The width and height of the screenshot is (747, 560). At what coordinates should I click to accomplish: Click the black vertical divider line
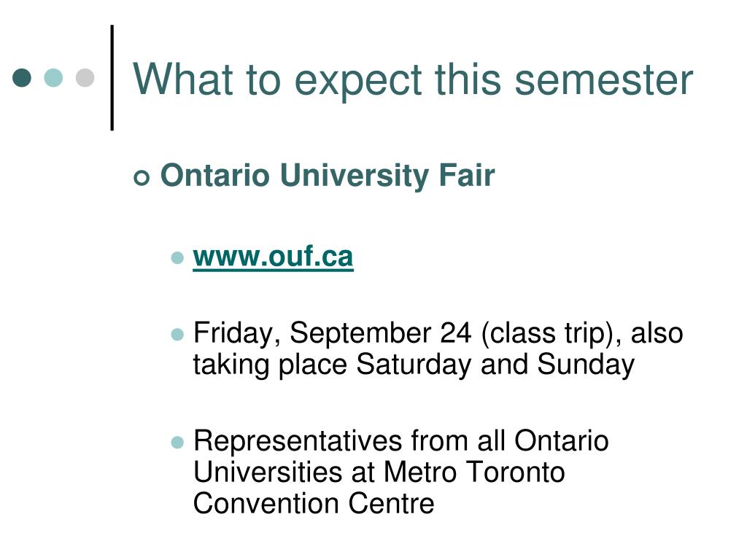(112, 77)
